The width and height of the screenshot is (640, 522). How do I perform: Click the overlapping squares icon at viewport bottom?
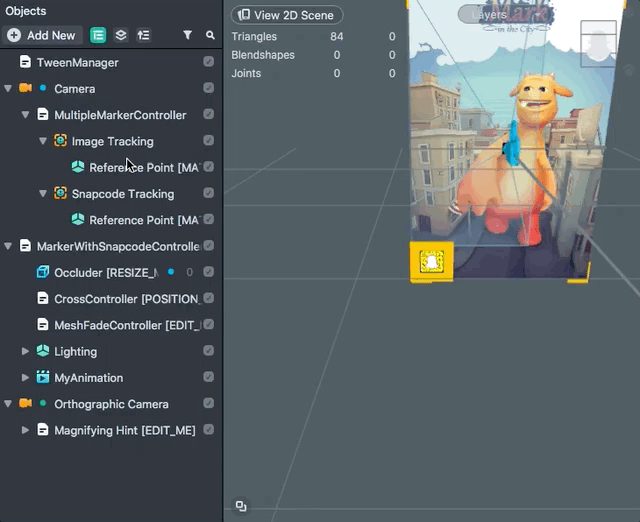[241, 506]
